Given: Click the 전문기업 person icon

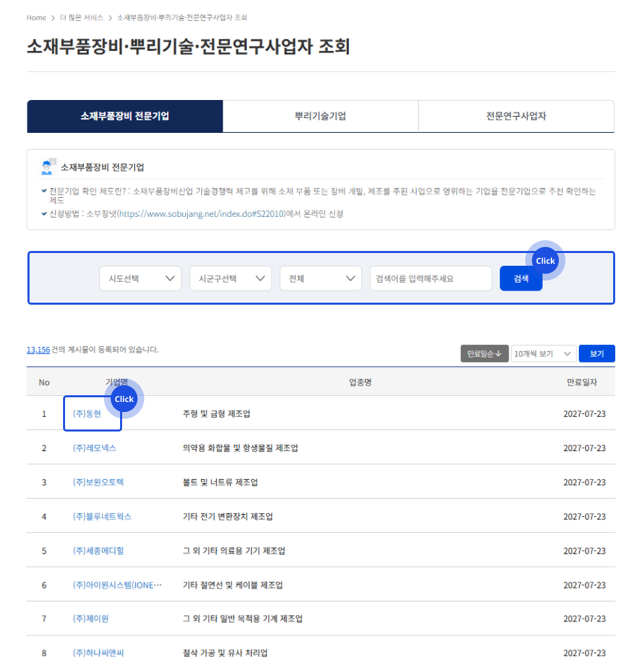Looking at the screenshot, I should click(48, 166).
